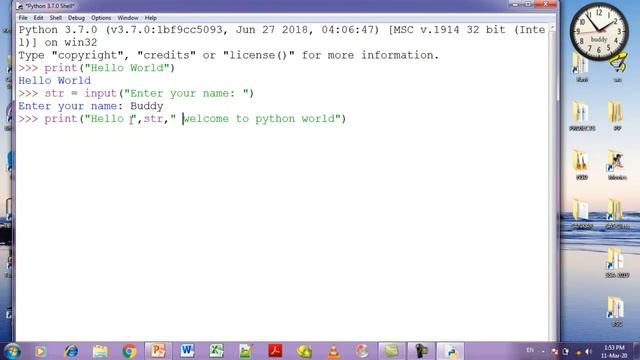Click the taskbar clock showing 1:53 PM
Viewport: 640px width, 360px height.
(615, 351)
